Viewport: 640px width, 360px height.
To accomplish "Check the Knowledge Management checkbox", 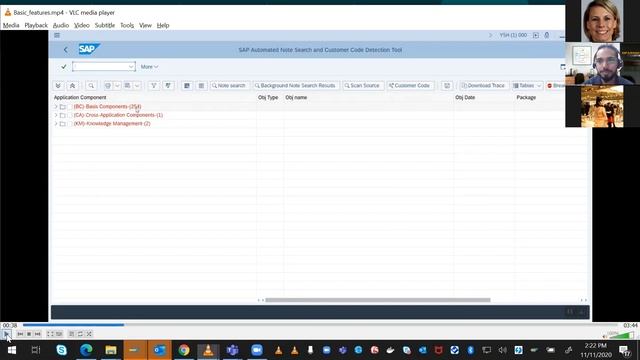I will [x=70, y=124].
